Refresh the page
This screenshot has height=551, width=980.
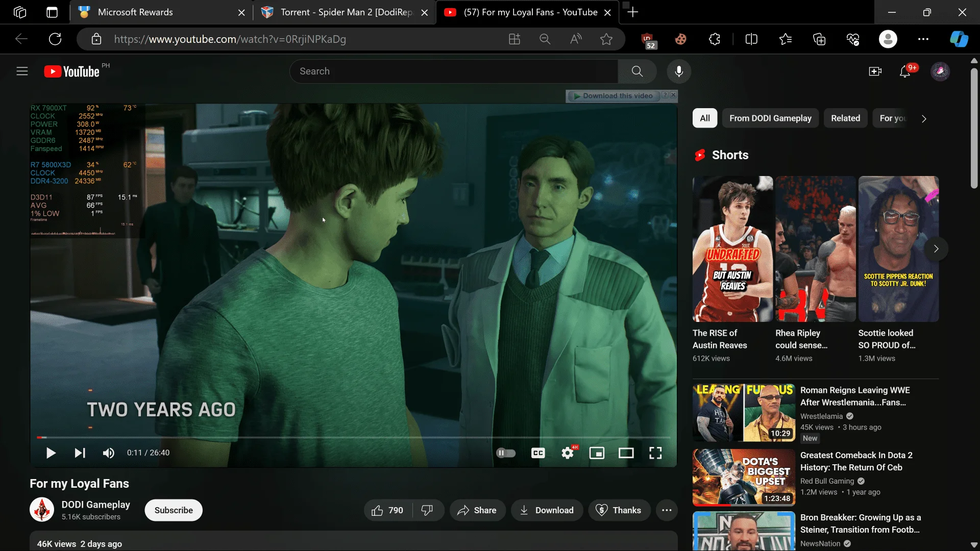click(55, 39)
